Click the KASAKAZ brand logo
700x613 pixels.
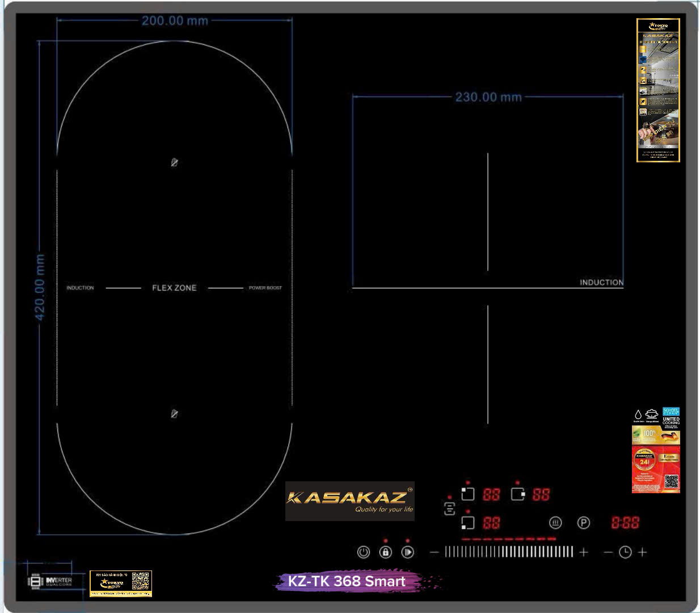(x=349, y=501)
